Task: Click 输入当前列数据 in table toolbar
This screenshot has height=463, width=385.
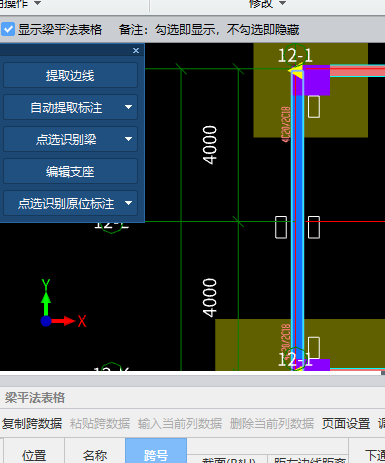Action: tap(180, 424)
